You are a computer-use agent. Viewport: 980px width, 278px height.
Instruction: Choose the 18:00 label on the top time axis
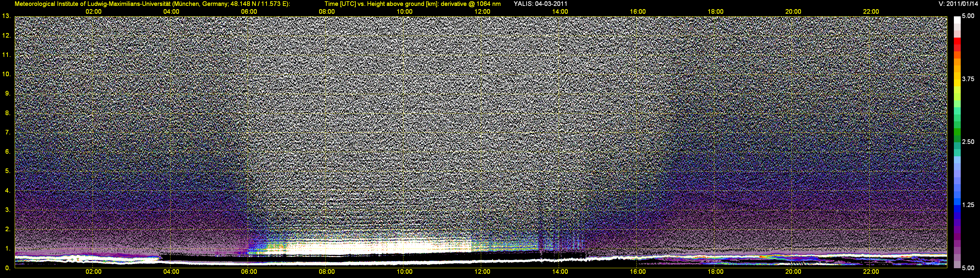click(x=715, y=12)
